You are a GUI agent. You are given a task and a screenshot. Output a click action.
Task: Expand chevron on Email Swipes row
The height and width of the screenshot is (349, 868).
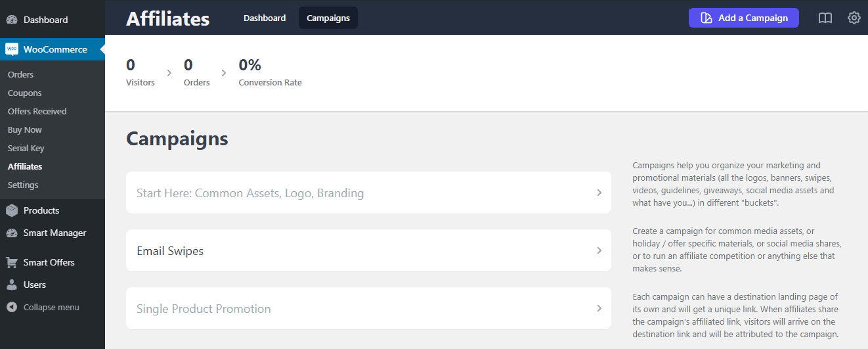pos(599,251)
